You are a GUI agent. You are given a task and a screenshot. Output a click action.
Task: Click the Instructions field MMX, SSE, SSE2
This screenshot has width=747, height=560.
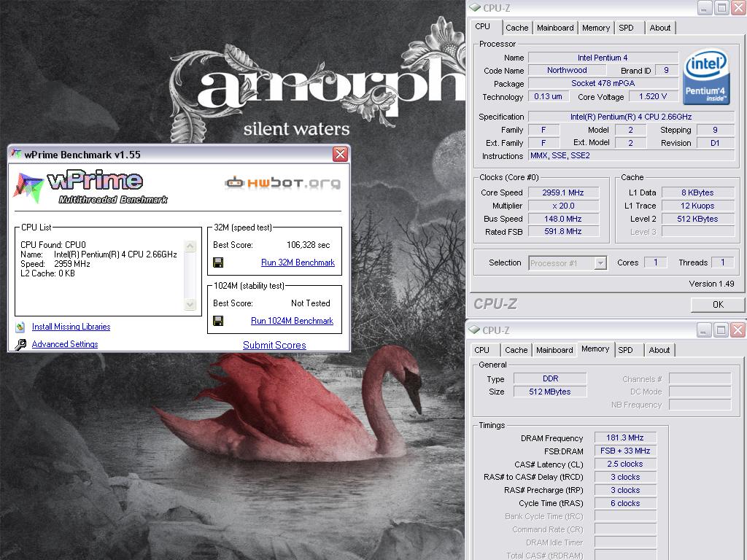coord(631,156)
